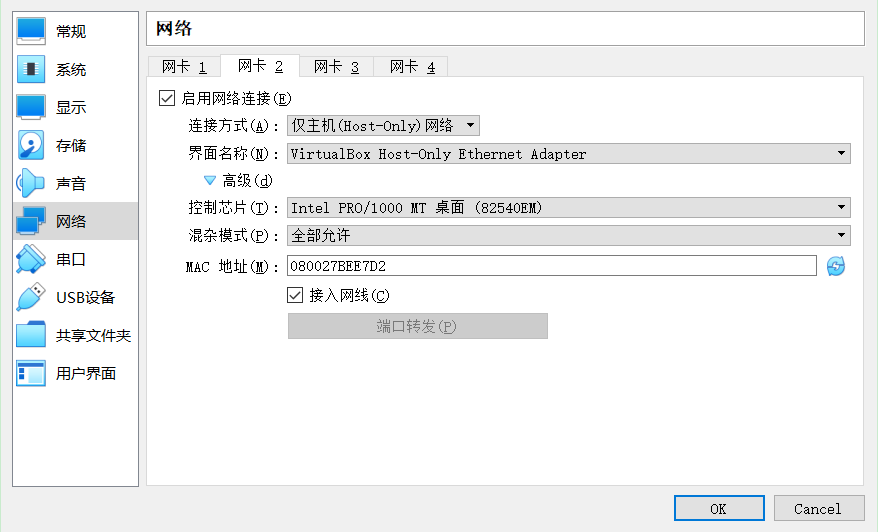Viewport: 878px width, 532px height.
Task: Click inside the MAC 地址 field
Action: (552, 266)
